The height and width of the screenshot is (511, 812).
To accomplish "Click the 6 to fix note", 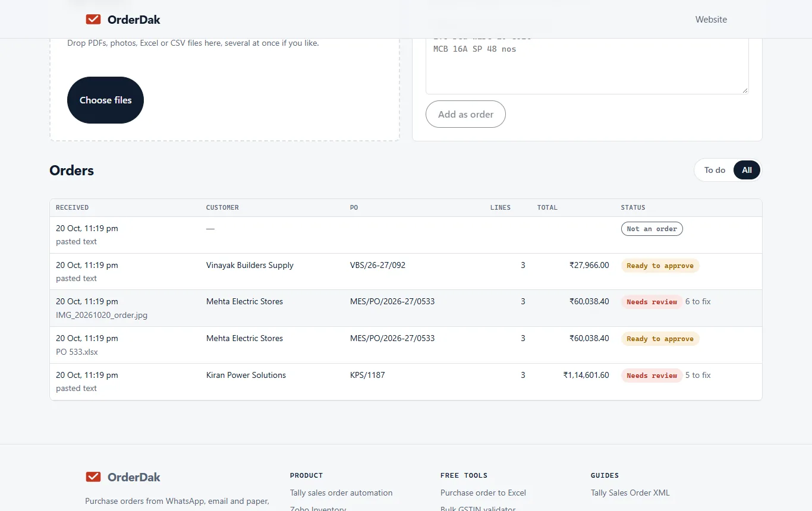I will [x=698, y=301].
